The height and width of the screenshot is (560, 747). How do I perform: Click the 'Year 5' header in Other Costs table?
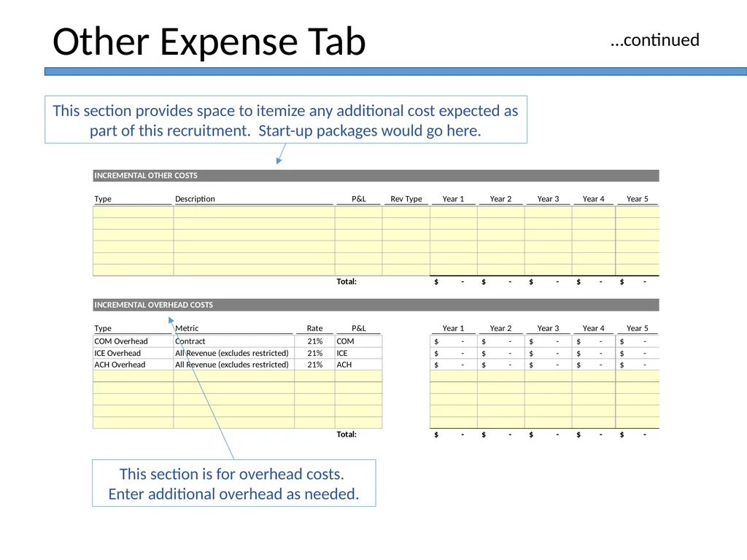pyautogui.click(x=637, y=199)
